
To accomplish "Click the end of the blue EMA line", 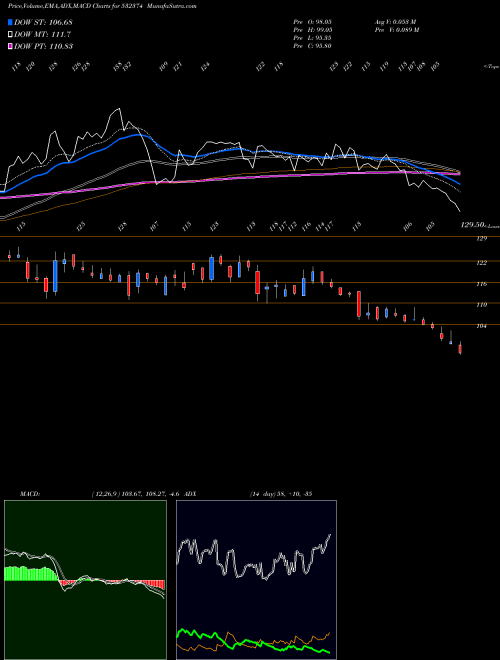I will point(459,184).
